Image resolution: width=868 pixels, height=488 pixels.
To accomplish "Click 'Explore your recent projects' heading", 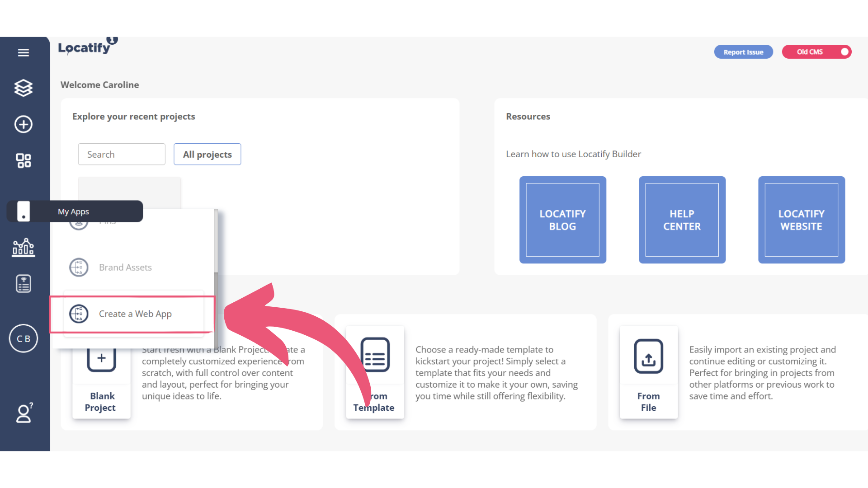I will [x=134, y=117].
